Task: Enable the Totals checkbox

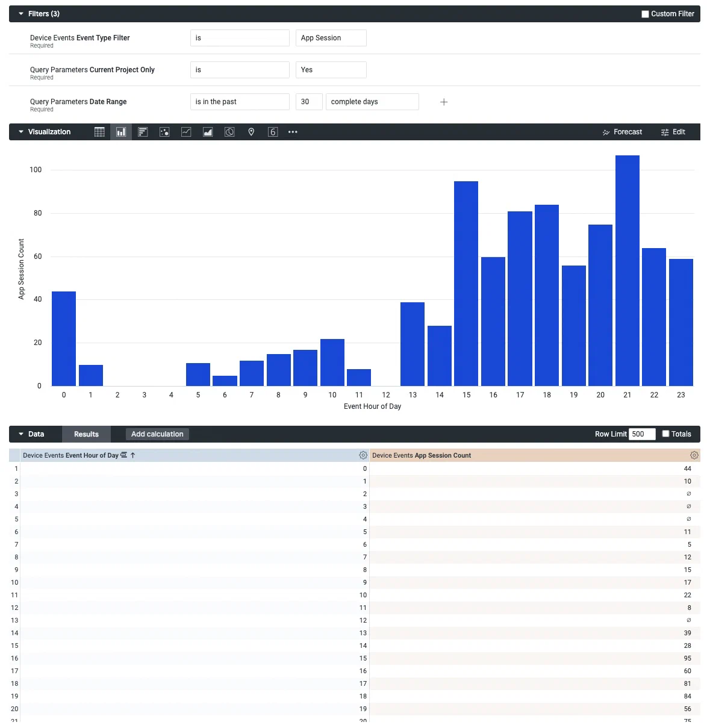Action: coord(665,434)
